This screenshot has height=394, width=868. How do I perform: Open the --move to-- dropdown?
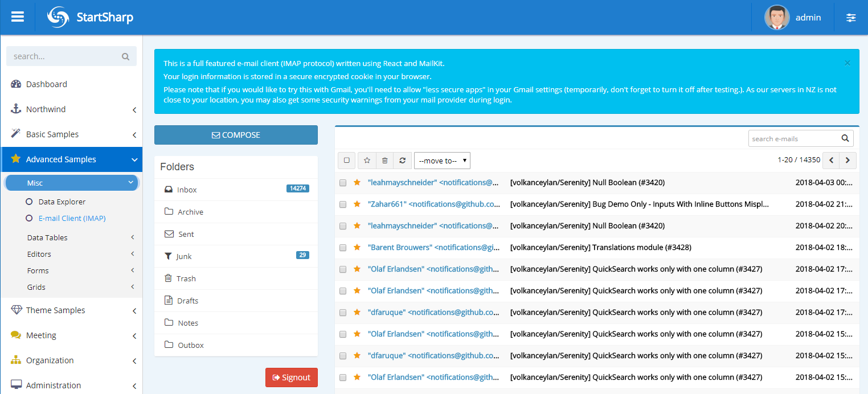(442, 160)
